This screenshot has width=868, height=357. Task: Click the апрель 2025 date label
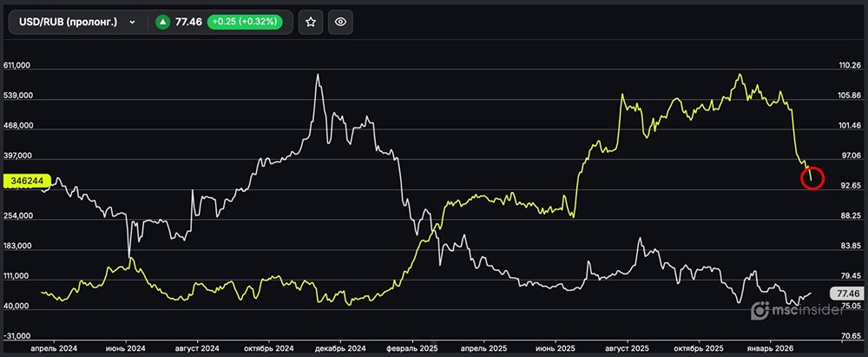(483, 348)
